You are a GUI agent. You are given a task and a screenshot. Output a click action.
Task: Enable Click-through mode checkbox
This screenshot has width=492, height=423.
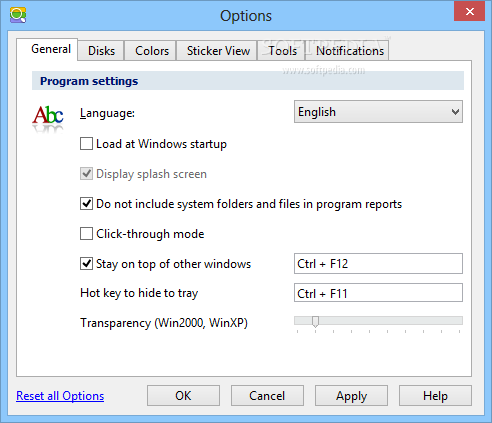click(x=86, y=234)
